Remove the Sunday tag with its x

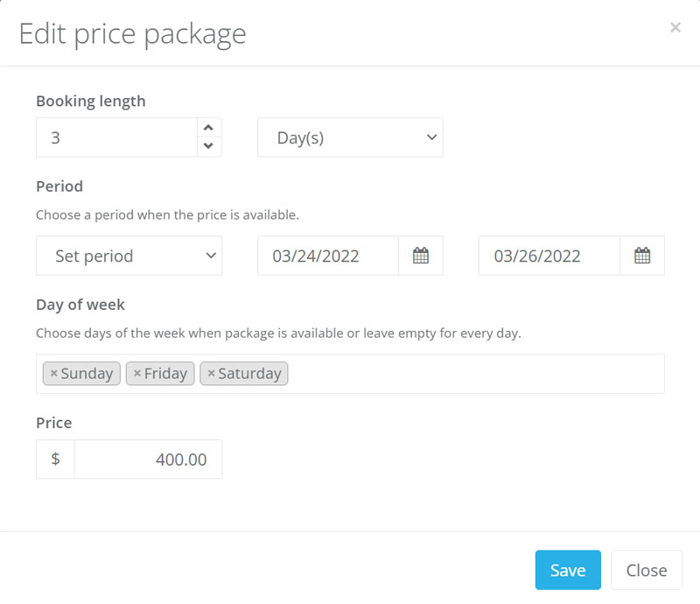tap(53, 373)
